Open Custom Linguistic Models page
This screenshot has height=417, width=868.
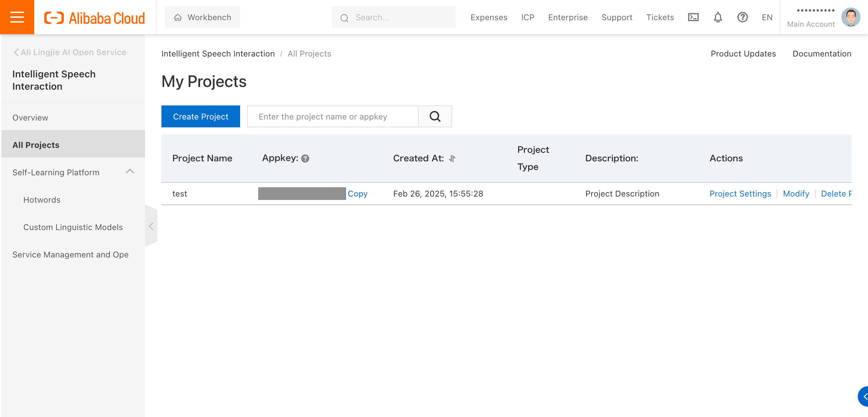[73, 227]
